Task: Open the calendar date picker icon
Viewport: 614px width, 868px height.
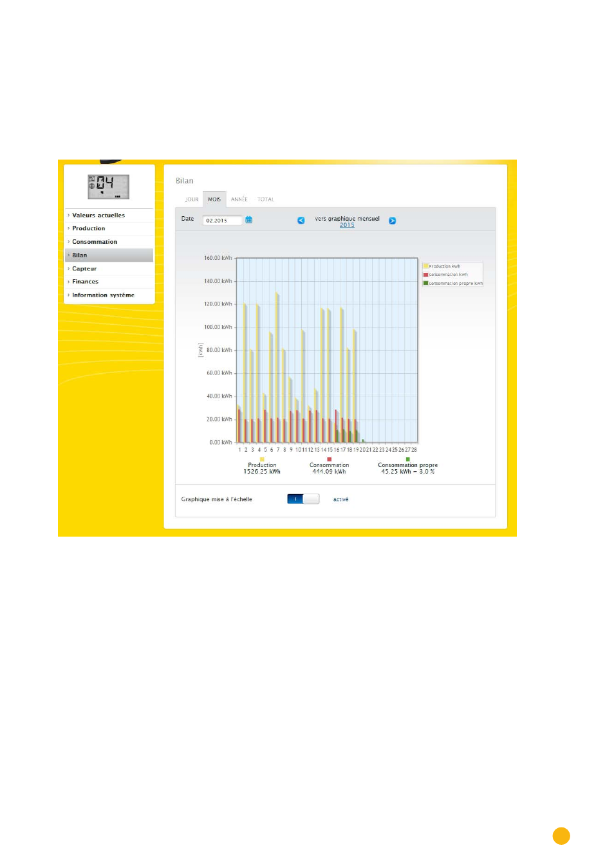Action: [x=248, y=220]
